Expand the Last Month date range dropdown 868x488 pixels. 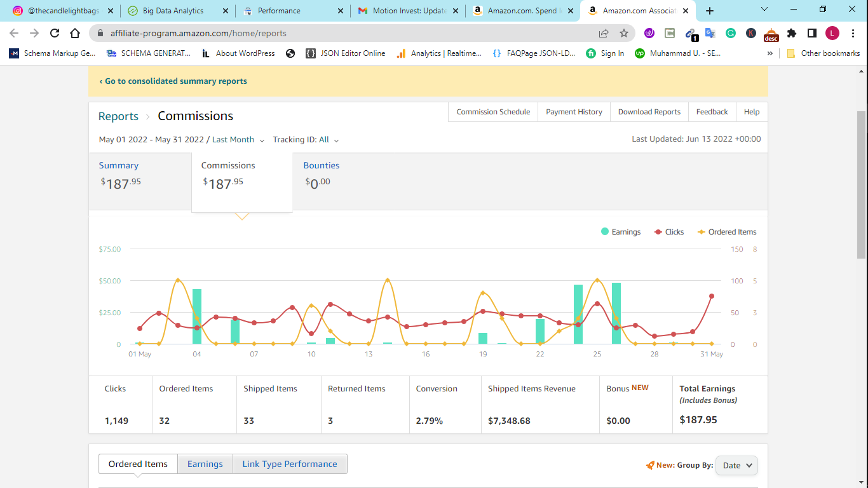(x=238, y=140)
